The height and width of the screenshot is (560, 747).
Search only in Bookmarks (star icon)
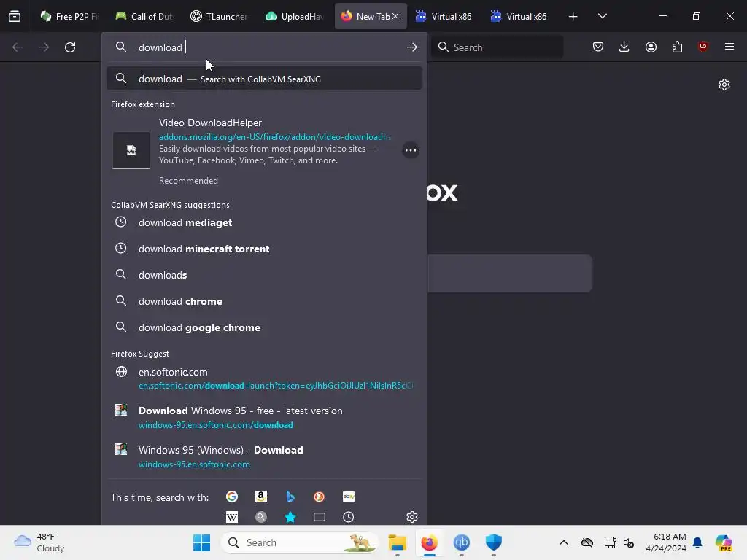(x=290, y=517)
